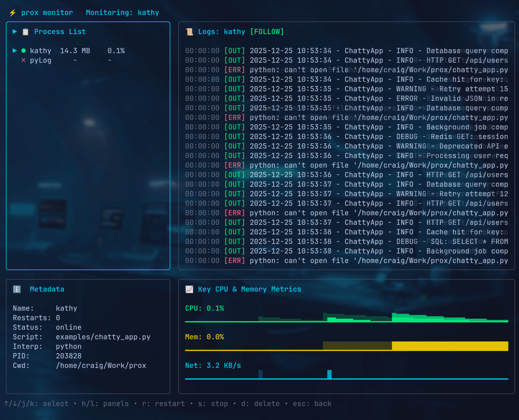Click the 'd: delete' shortcut hint
The height and width of the screenshot is (420, 519).
click(260, 404)
